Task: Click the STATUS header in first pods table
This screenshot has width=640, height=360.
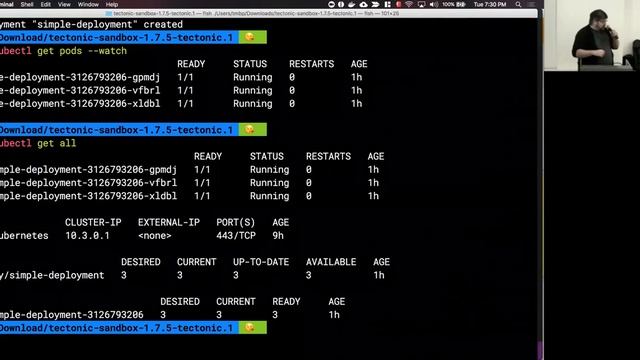Action: 250,64
